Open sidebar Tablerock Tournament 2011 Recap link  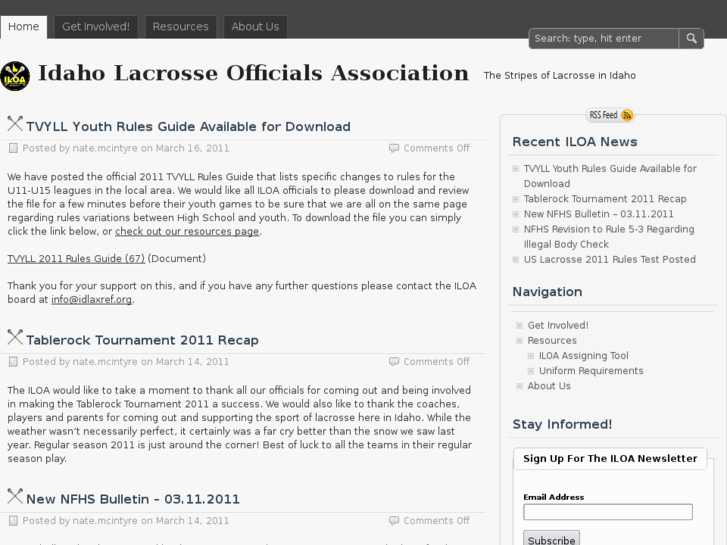605,199
